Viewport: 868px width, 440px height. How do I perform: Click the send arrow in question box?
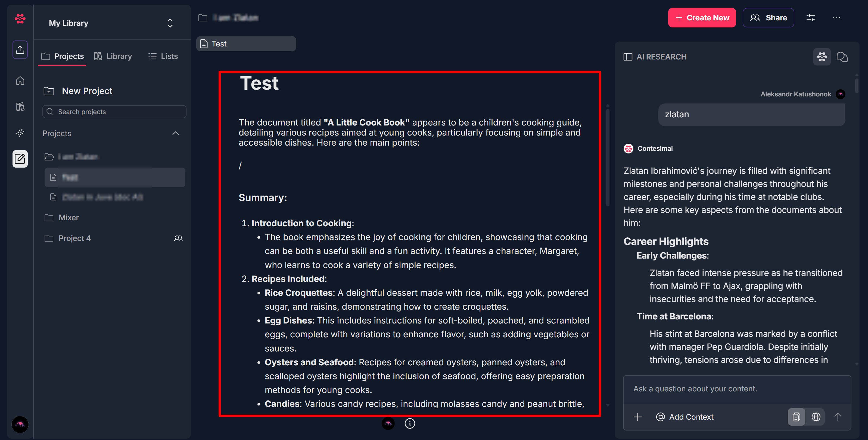tap(837, 417)
